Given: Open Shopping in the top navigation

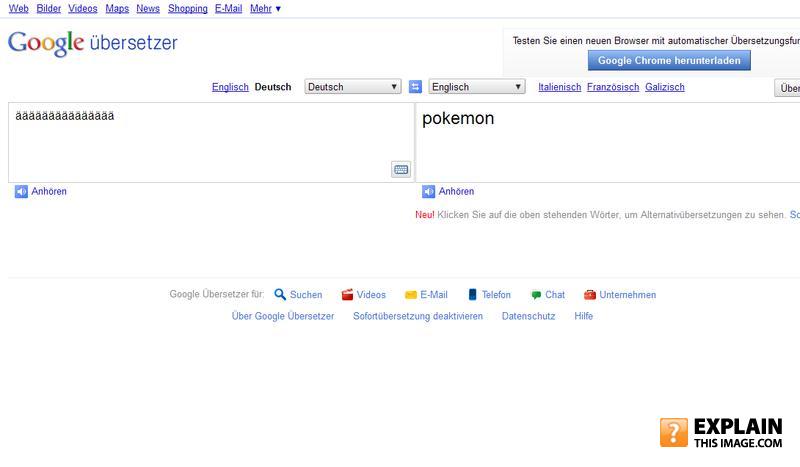Looking at the screenshot, I should pos(188,9).
